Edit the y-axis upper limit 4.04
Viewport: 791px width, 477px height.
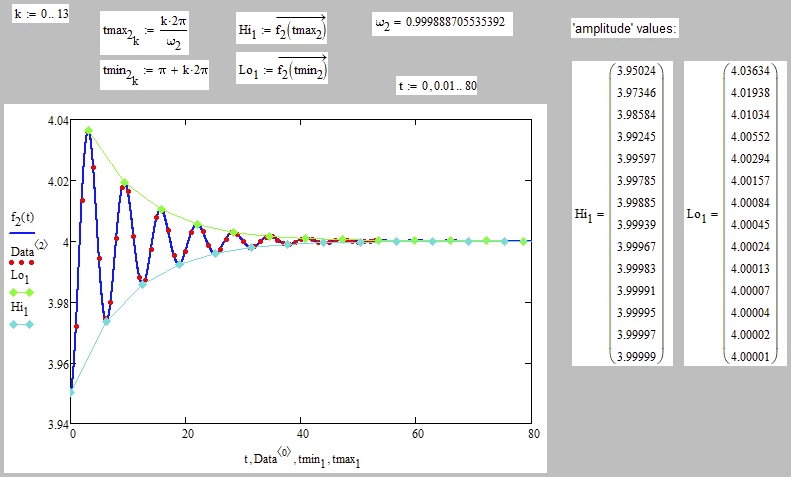pyautogui.click(x=58, y=121)
